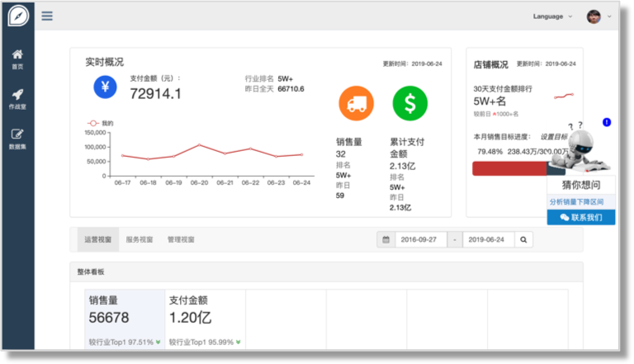Image resolution: width=634 pixels, height=364 pixels.
Task: Click the calendar icon before start date
Action: pos(386,240)
